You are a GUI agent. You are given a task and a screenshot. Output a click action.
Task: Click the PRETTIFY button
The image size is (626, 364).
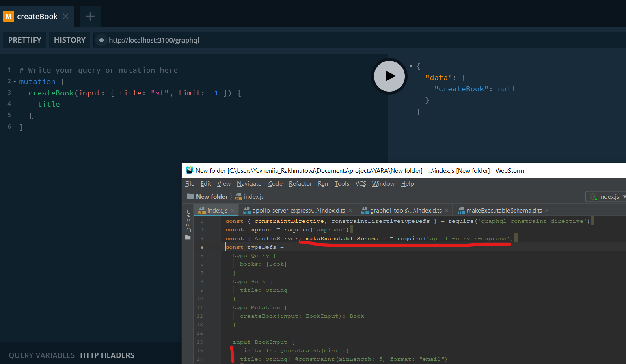25,40
